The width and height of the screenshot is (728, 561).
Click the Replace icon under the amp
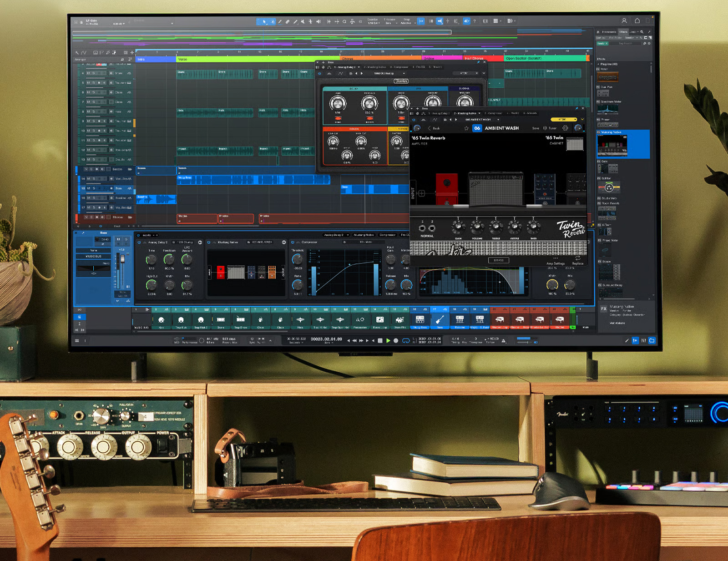(578, 259)
